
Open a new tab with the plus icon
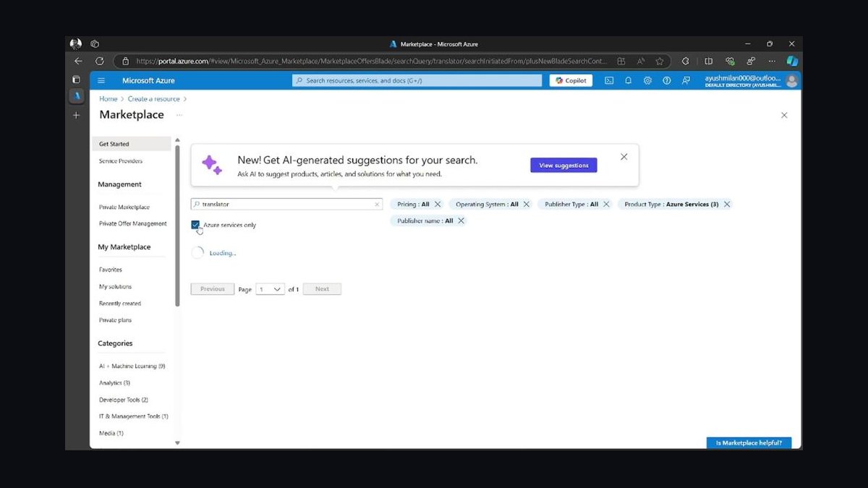pos(76,115)
